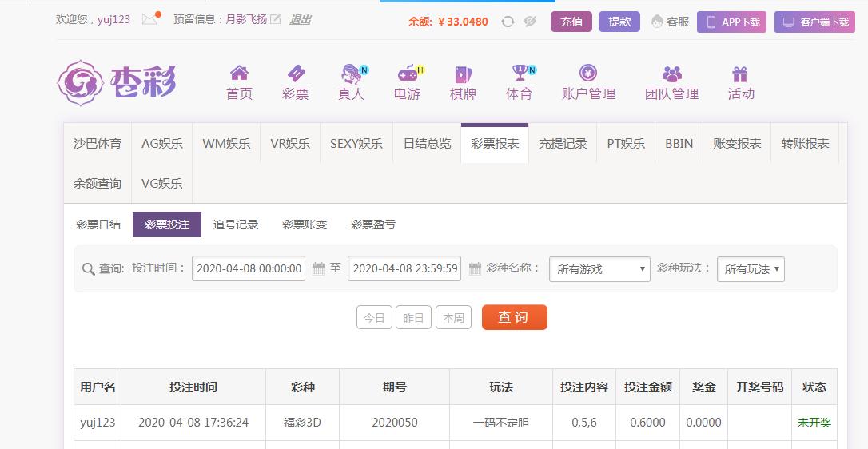This screenshot has width=868, height=449.
Task: Open calendar picker for start time
Action: point(318,268)
